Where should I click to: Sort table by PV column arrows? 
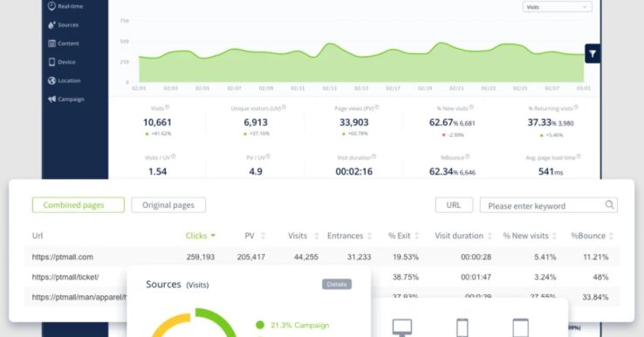pyautogui.click(x=263, y=236)
